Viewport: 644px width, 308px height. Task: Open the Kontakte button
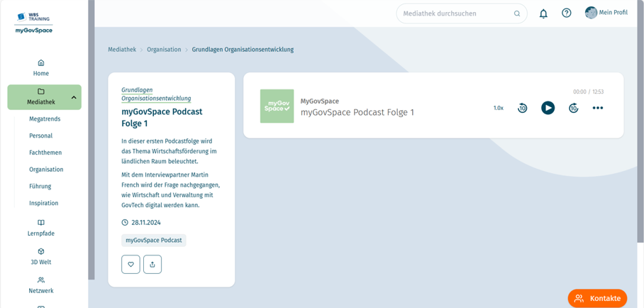pyautogui.click(x=597, y=298)
